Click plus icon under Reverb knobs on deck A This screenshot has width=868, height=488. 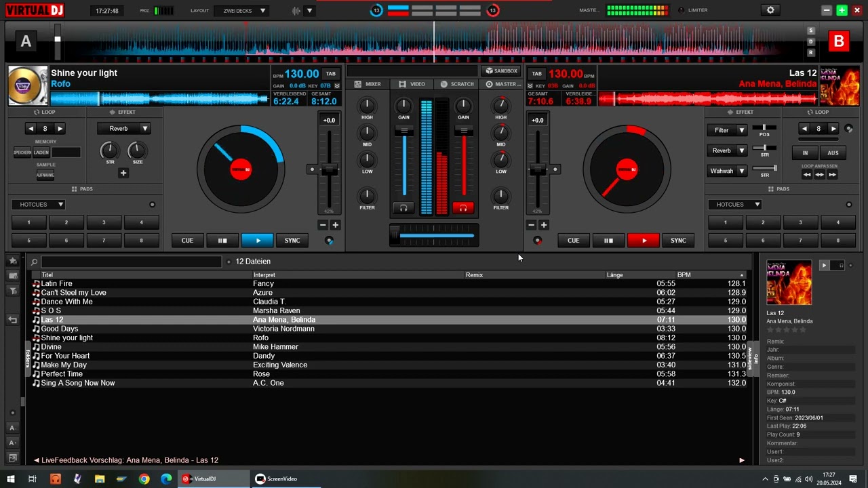pyautogui.click(x=123, y=173)
